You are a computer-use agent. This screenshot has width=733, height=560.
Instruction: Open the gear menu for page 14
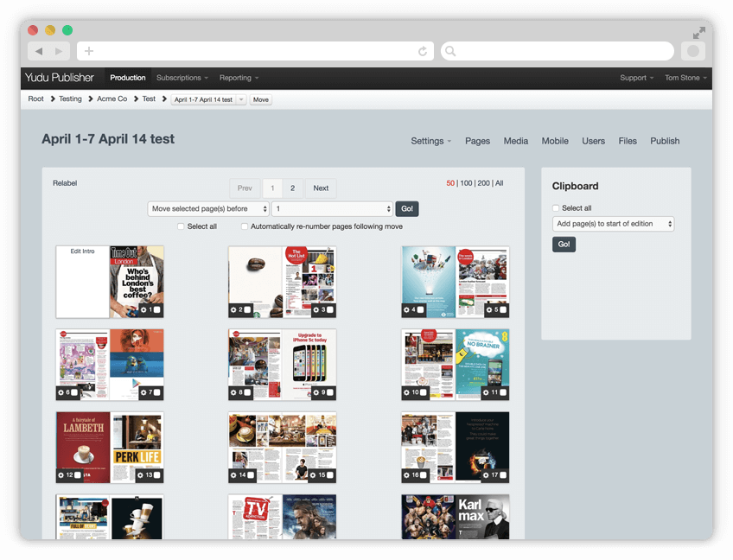[233, 475]
